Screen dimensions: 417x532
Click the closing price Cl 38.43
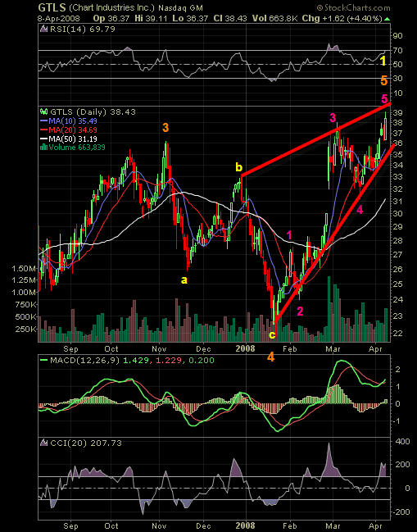point(230,18)
